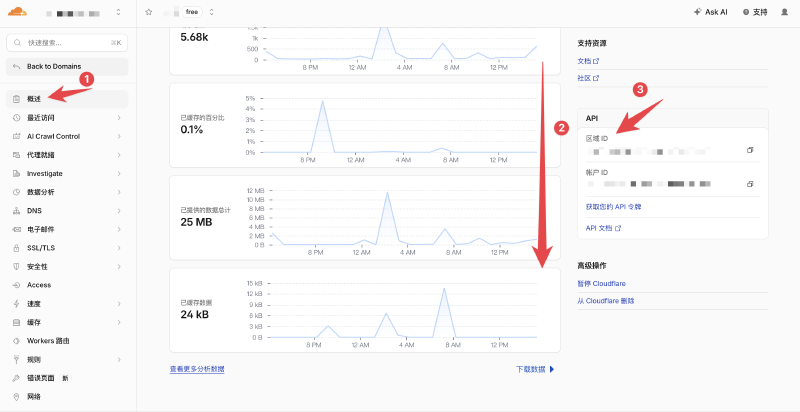Click the 电子邮件 envelope icon
Screen dimensions: 800x412
click(x=16, y=229)
